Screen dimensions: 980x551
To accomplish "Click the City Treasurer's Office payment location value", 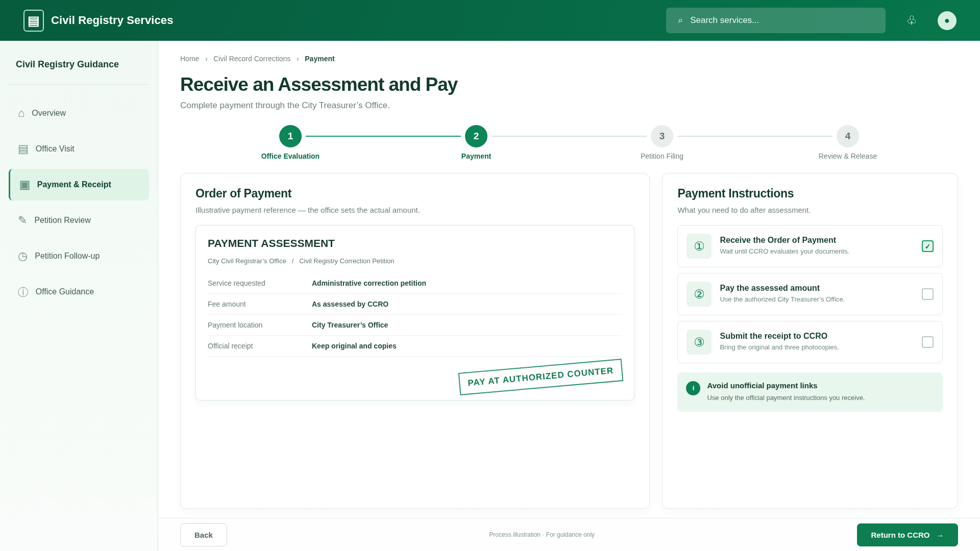I will pyautogui.click(x=350, y=325).
